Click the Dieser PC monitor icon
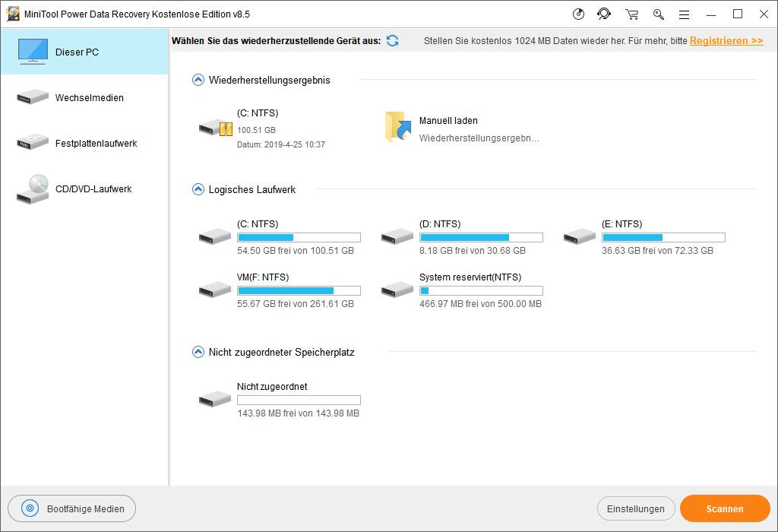Image resolution: width=778 pixels, height=532 pixels. pyautogui.click(x=33, y=51)
